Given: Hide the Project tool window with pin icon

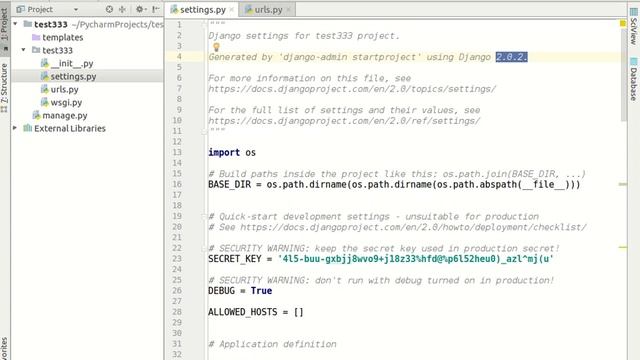Looking at the screenshot, I should 156,9.
